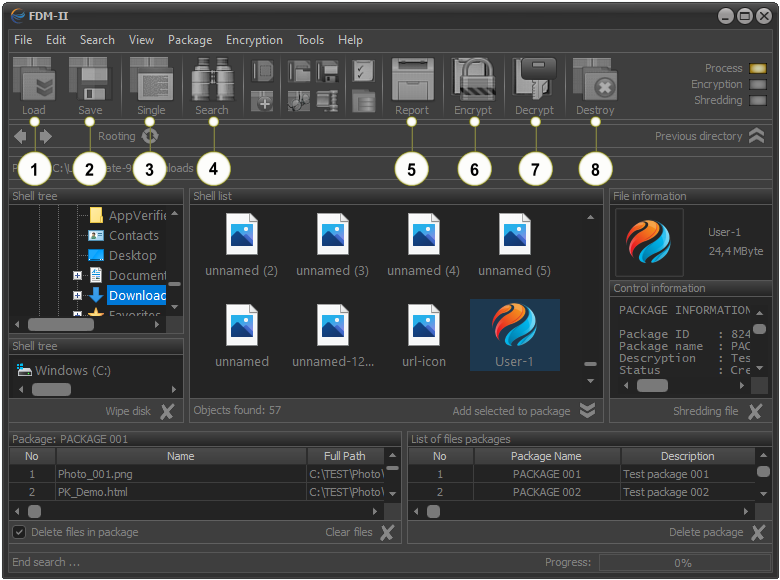
Task: Open the Search menu
Action: tap(97, 40)
